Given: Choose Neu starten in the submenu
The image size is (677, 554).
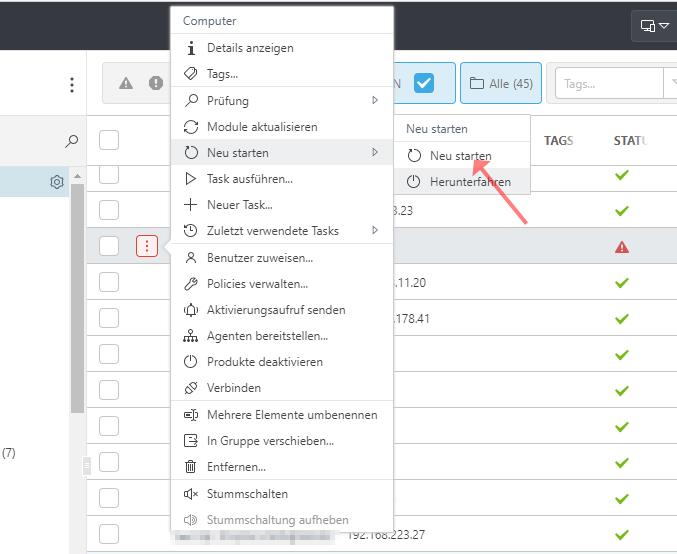Looking at the screenshot, I should point(462,156).
